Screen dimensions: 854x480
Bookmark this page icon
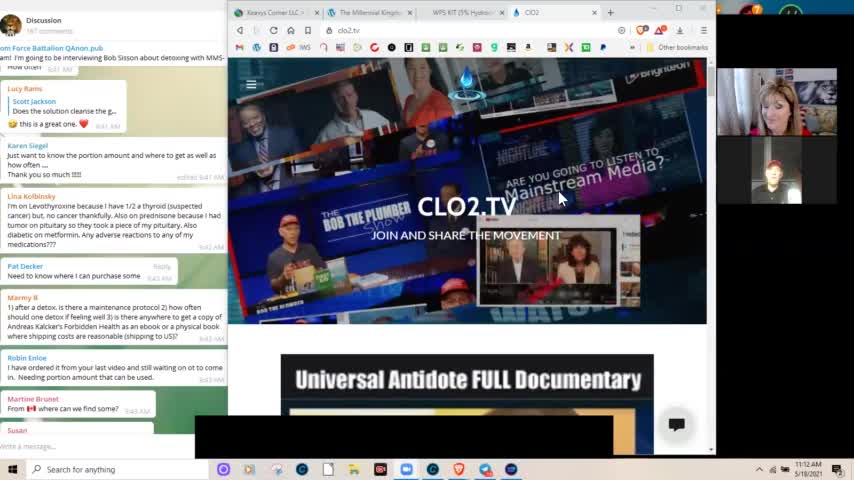click(x=308, y=31)
